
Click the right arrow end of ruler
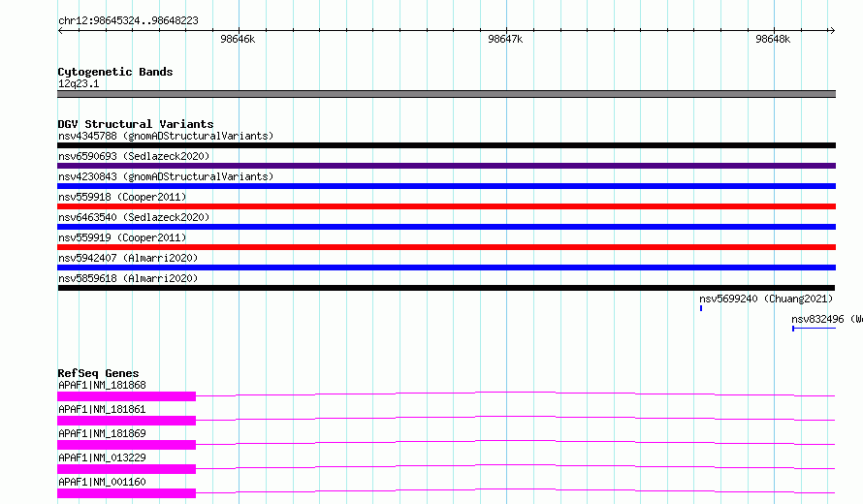[x=832, y=30]
